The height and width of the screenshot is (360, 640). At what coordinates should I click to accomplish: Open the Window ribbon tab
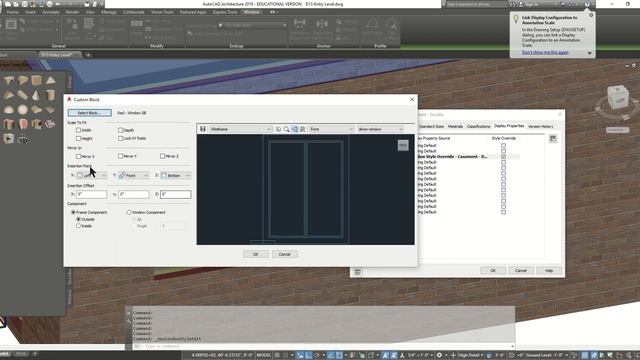[251, 12]
